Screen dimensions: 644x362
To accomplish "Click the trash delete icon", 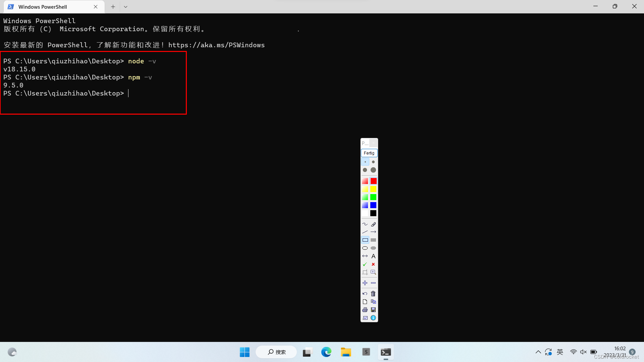I will pos(373,294).
